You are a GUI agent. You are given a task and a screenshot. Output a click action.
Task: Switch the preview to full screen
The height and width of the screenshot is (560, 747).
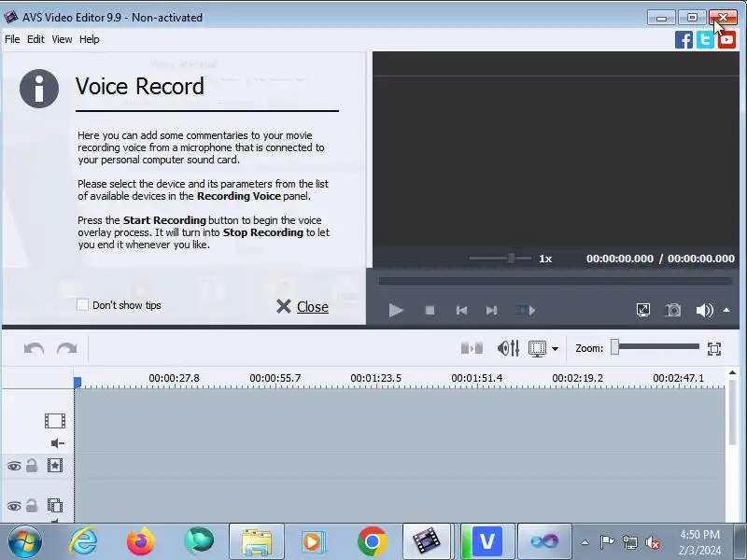tap(643, 311)
